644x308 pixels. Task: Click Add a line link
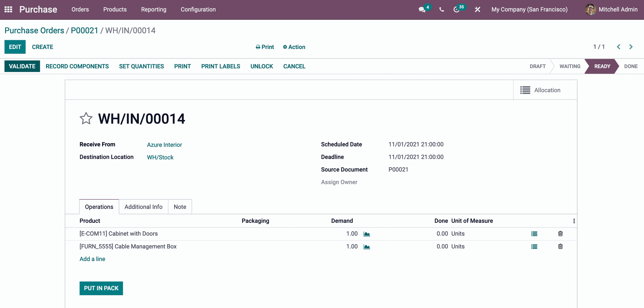[92, 259]
